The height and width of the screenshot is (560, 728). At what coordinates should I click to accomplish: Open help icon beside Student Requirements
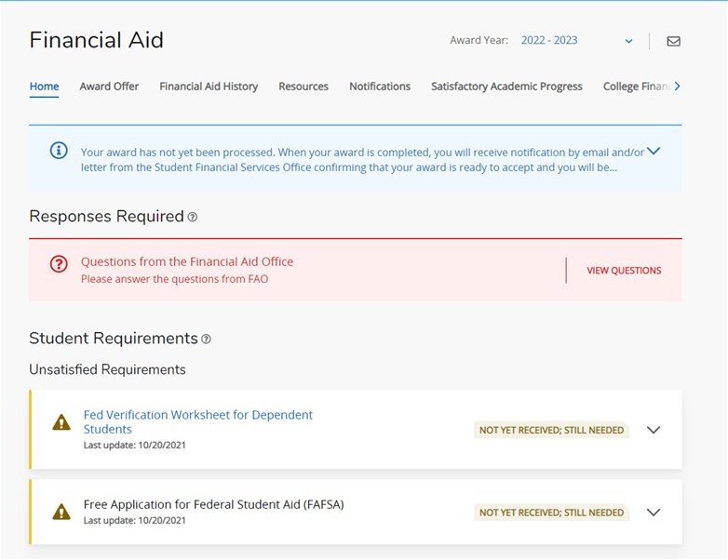coord(206,340)
